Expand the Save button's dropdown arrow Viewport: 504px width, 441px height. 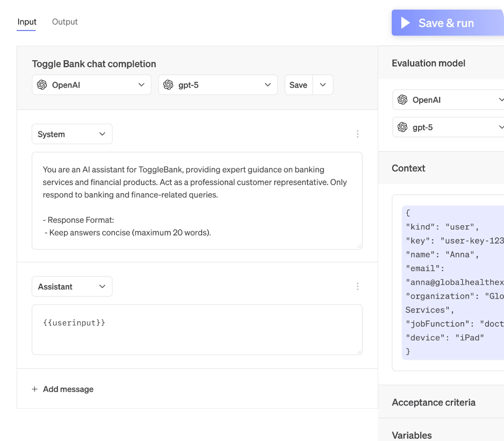(x=323, y=84)
